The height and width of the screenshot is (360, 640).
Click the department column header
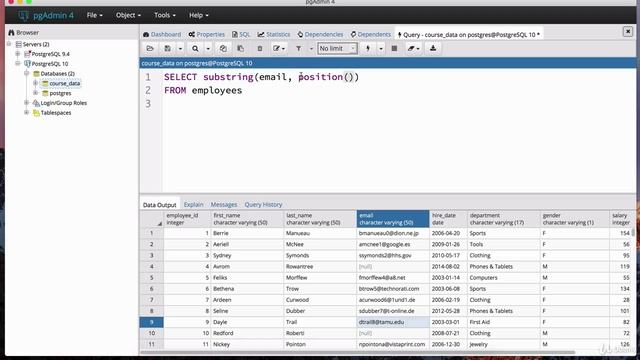pos(503,219)
